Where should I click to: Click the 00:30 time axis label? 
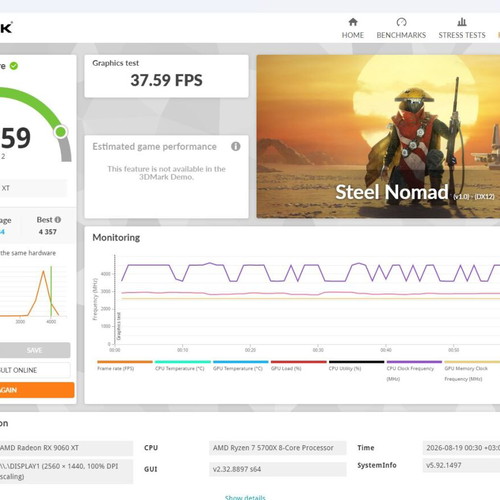[318, 350]
